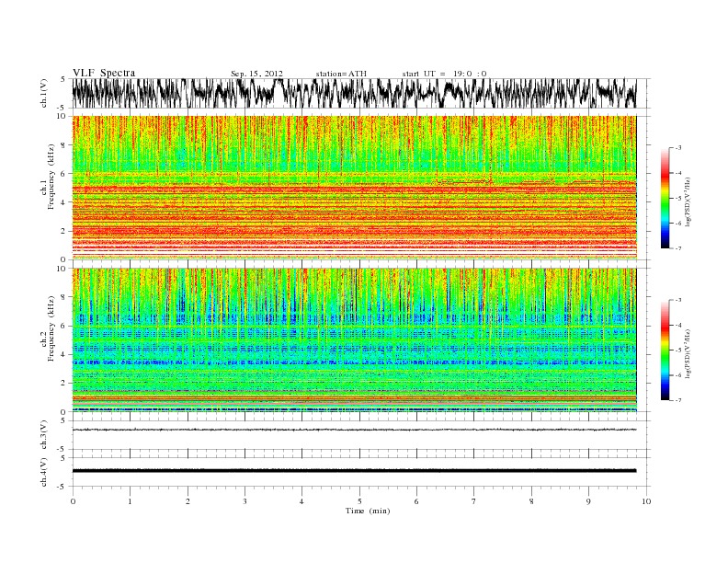This screenshot has height=563, width=728.
Task: Click the time axis tick label "1"
Action: pyautogui.click(x=130, y=501)
